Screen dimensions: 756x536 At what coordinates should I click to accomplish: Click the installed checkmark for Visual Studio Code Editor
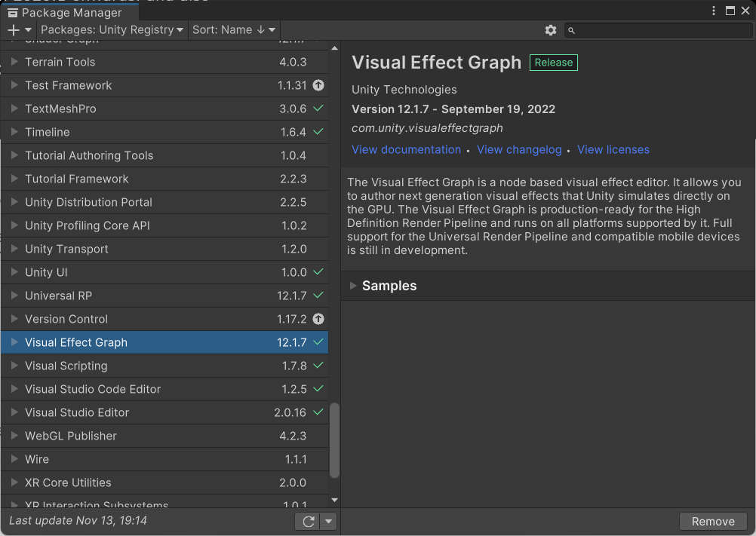tap(318, 389)
